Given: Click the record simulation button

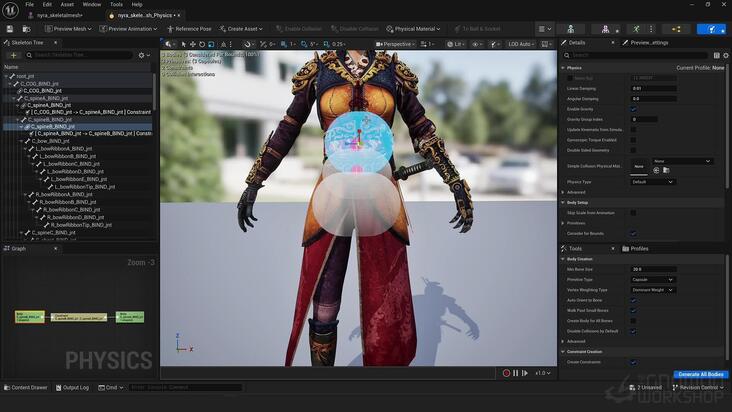Looking at the screenshot, I should [506, 373].
